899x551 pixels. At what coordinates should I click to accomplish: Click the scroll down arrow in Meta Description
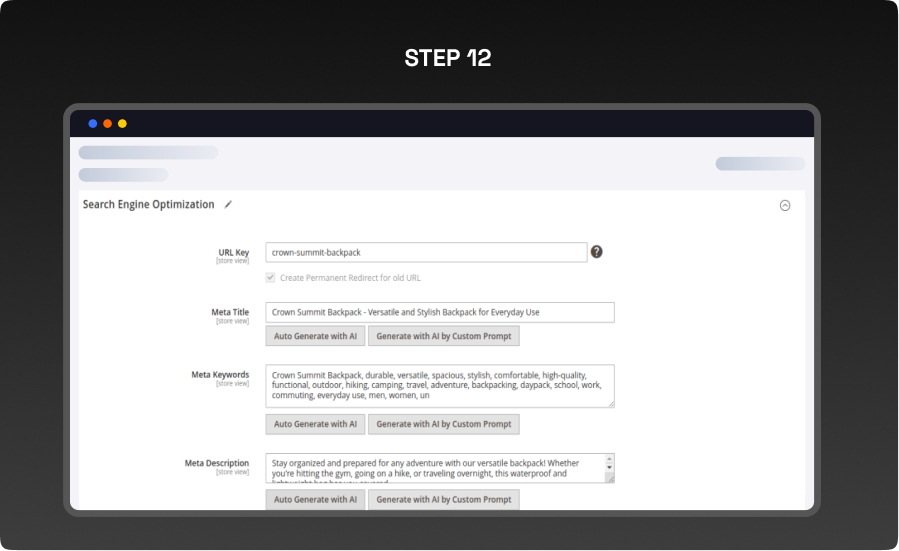click(x=609, y=469)
